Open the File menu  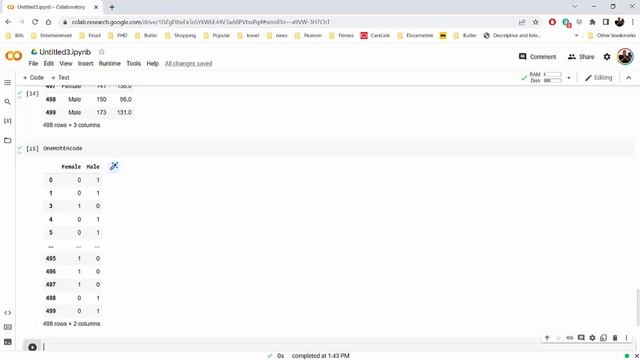33,64
